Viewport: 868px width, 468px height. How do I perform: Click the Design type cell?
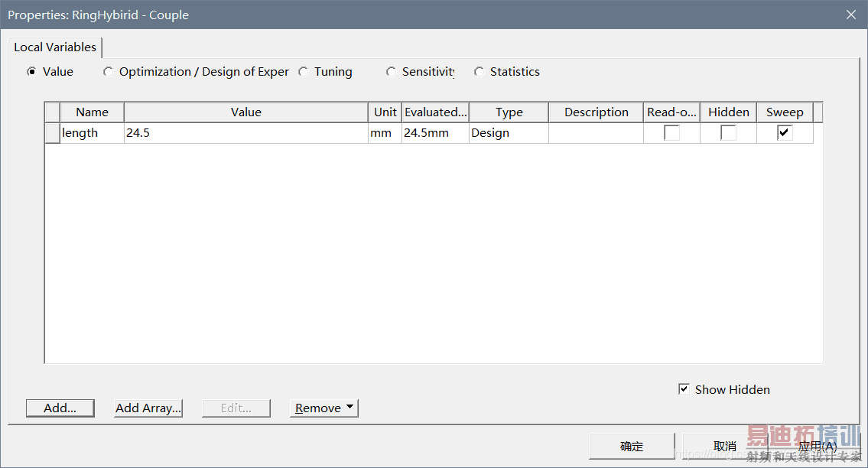click(x=509, y=133)
